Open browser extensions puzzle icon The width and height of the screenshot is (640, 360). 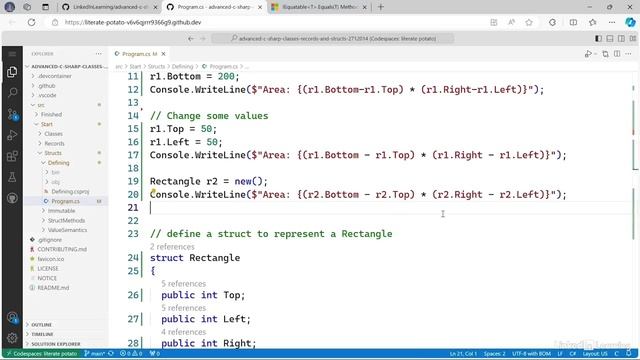tap(552, 22)
